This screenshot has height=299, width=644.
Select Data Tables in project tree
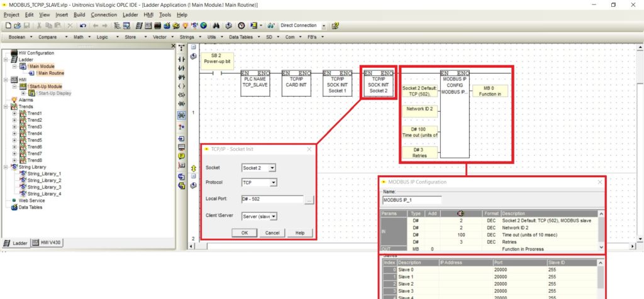coord(30,207)
